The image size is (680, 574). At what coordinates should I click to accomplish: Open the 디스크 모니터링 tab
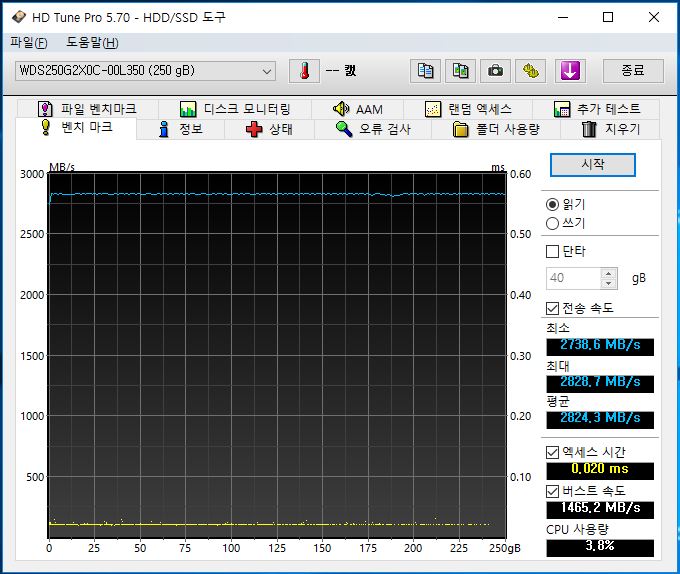236,109
